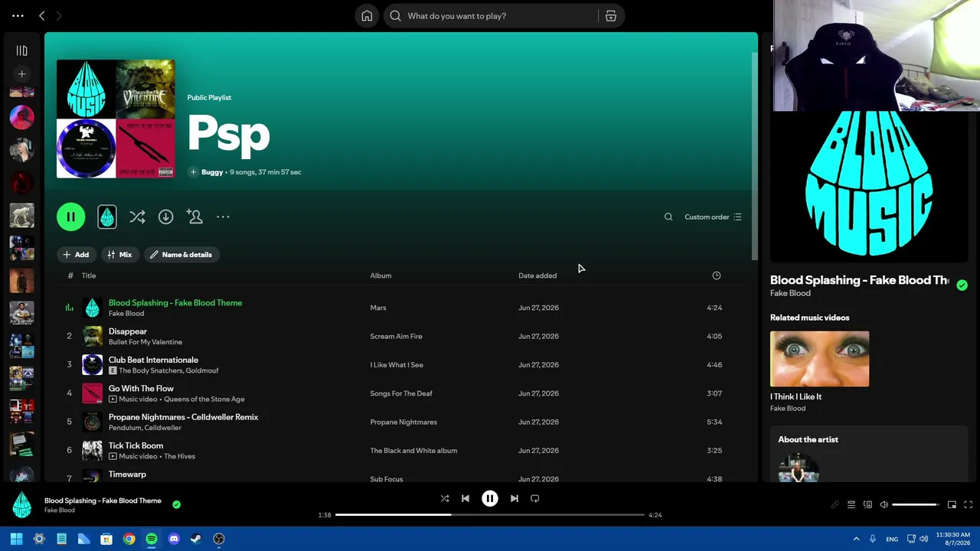Sort by duration clock icon column
This screenshot has height=551, width=980.
pos(717,275)
